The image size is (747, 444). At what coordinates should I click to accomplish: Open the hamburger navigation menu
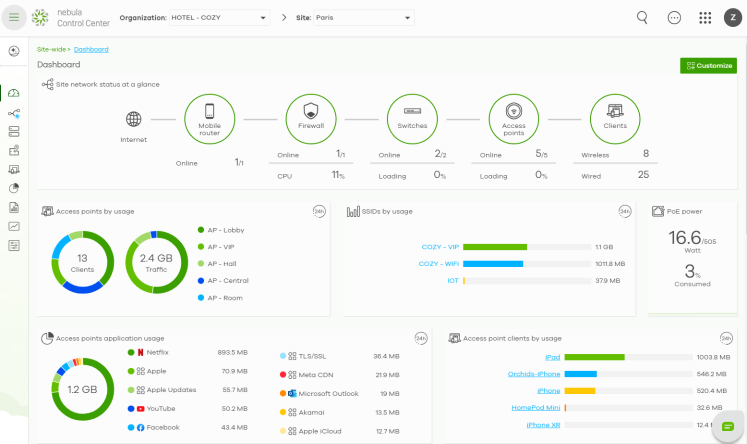coord(14,17)
